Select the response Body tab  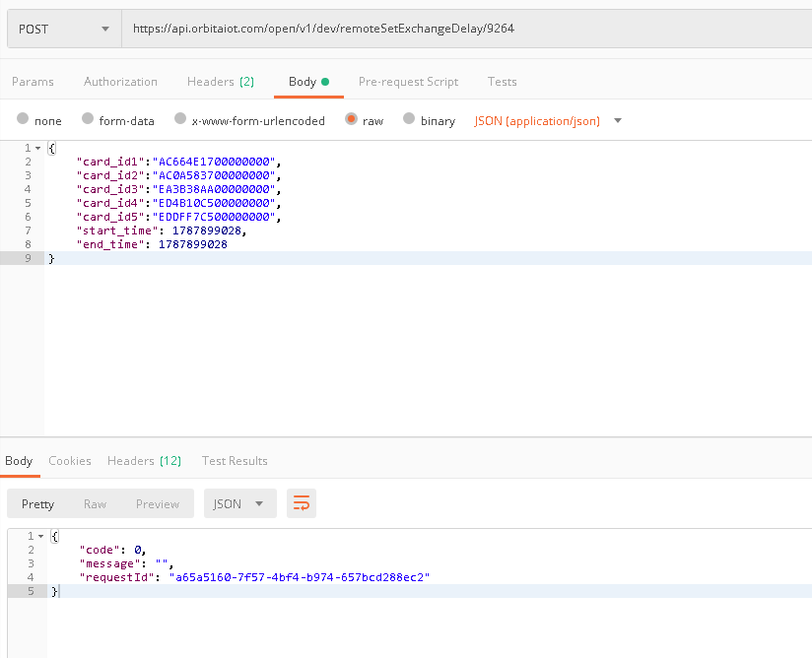coord(19,461)
